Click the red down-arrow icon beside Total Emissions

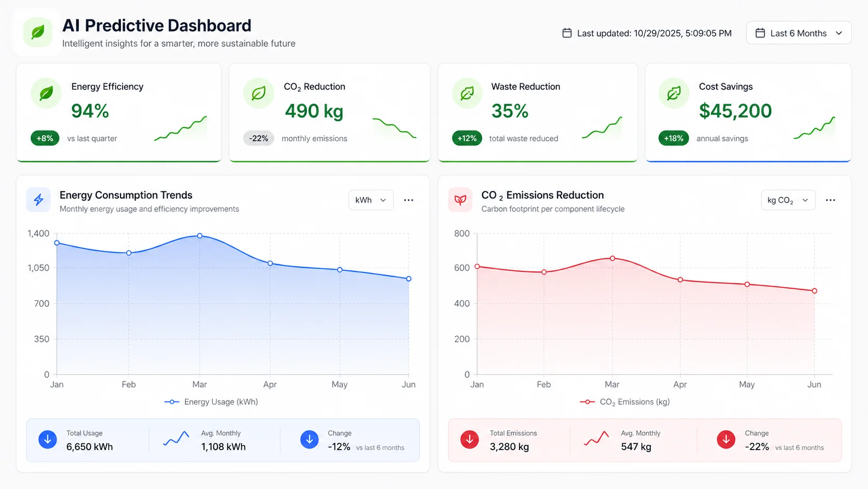pyautogui.click(x=469, y=439)
